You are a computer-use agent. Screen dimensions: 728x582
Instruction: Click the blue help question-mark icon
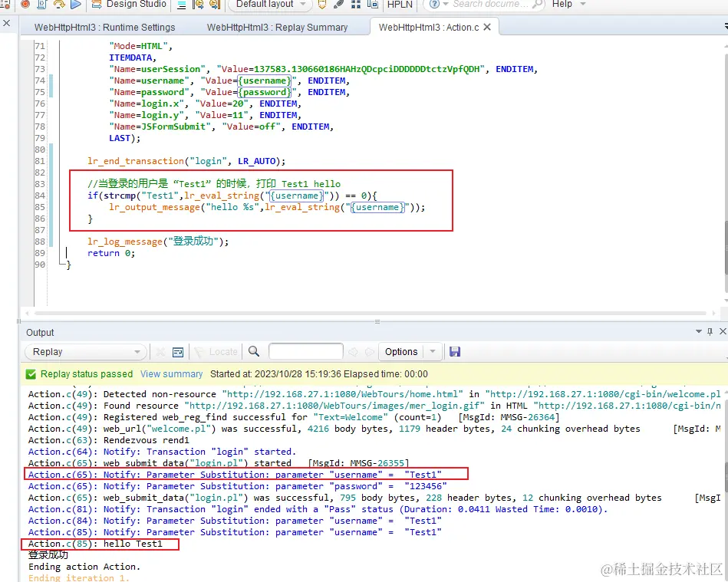[x=434, y=4]
